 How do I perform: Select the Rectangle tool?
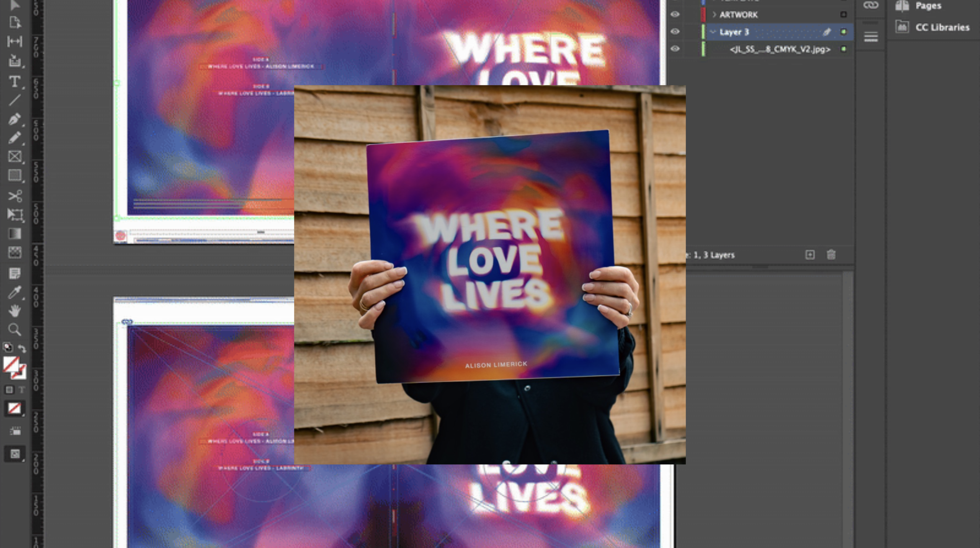[x=15, y=175]
